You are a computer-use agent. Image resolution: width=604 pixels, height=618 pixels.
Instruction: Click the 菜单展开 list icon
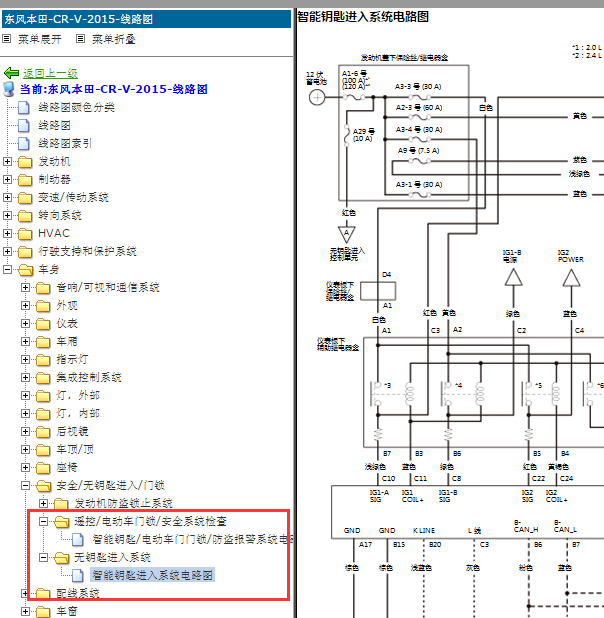tap(6, 39)
